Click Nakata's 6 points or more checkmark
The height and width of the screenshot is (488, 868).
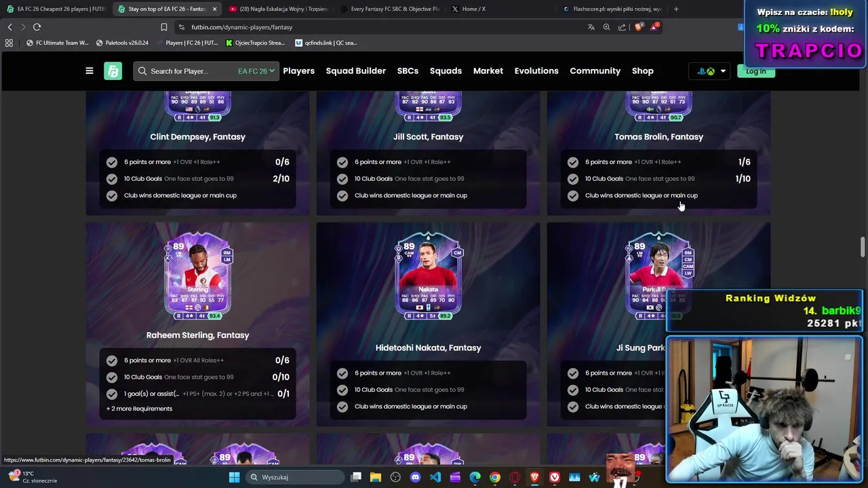(x=342, y=373)
